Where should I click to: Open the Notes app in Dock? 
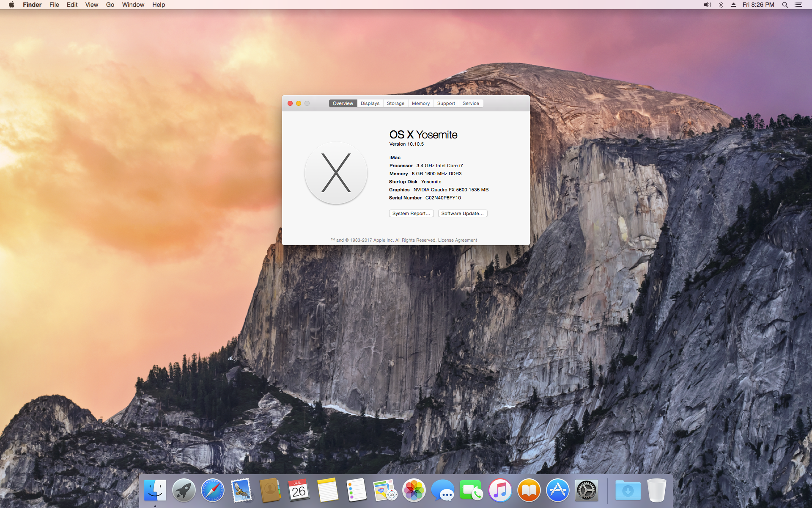[328, 491]
